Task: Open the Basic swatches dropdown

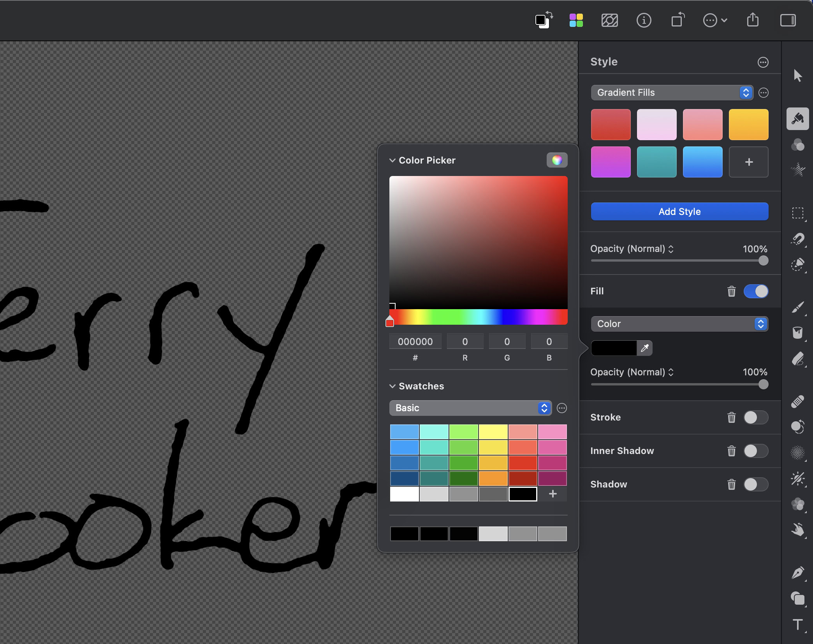Action: 470,408
